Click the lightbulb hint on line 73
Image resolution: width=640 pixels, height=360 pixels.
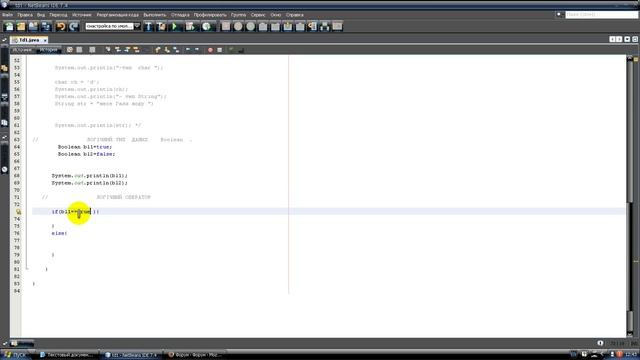click(18, 212)
